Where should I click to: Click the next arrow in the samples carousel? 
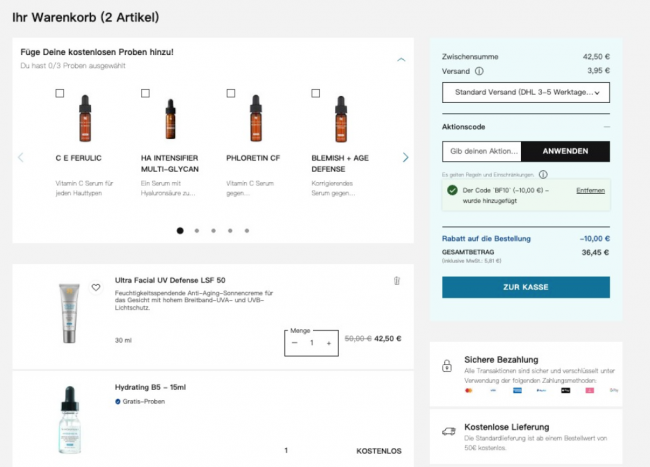405,157
